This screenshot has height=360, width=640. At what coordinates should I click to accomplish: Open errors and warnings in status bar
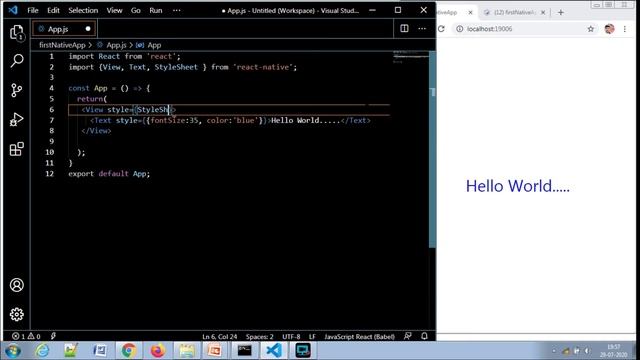tap(27, 336)
